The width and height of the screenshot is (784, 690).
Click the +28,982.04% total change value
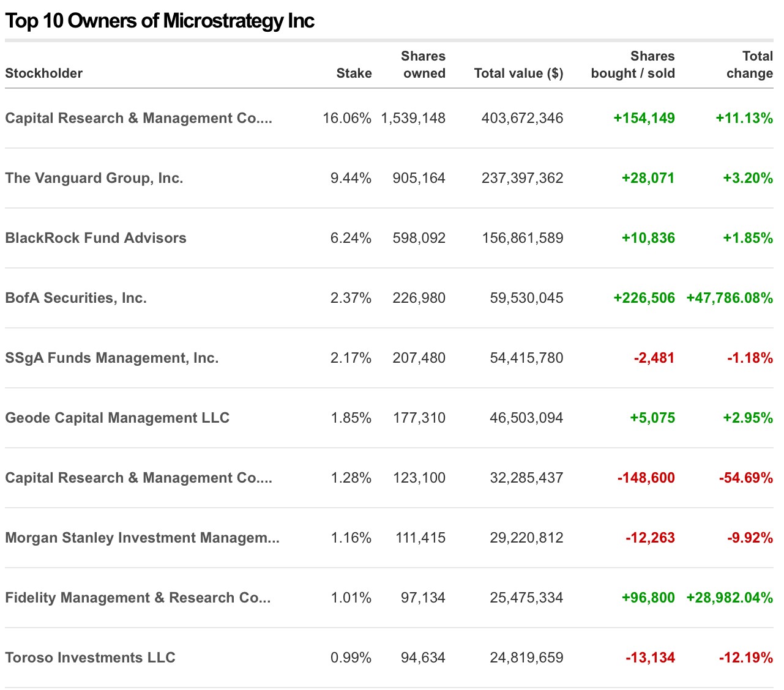[x=729, y=598]
